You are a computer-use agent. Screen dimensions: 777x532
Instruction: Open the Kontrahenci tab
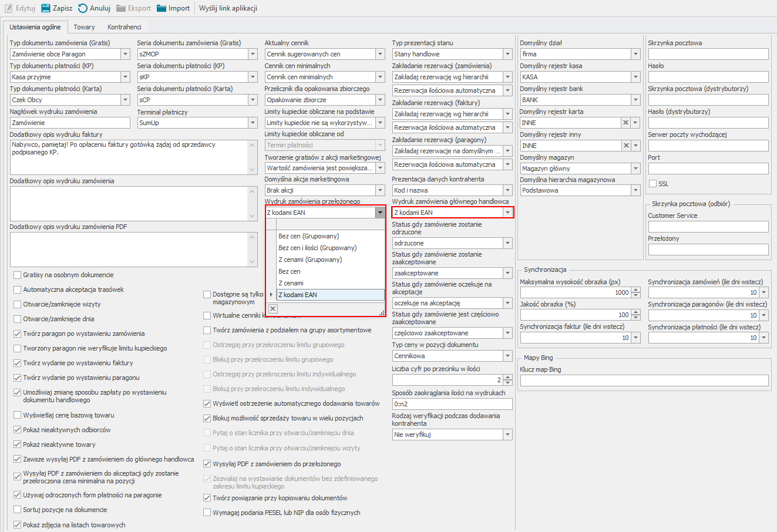pos(124,27)
